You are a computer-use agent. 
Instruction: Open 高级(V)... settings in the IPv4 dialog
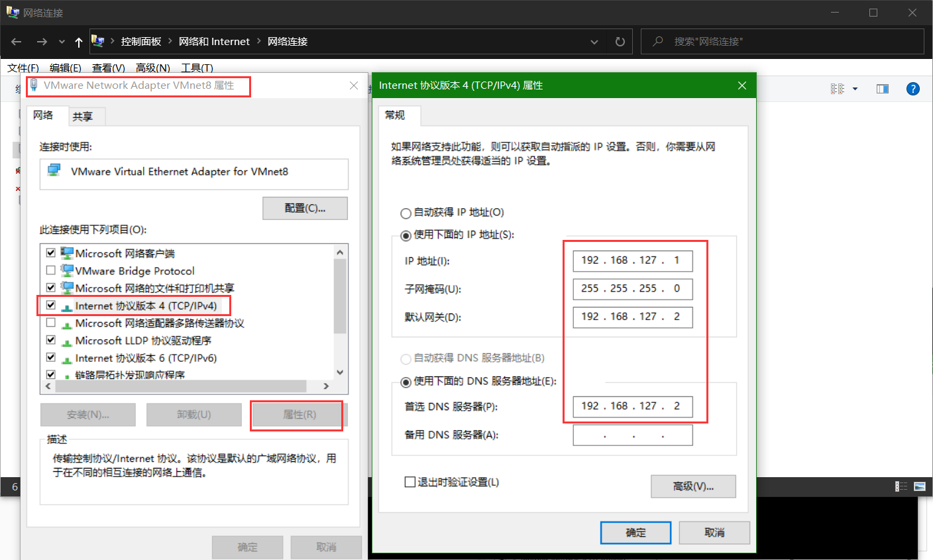pyautogui.click(x=693, y=486)
